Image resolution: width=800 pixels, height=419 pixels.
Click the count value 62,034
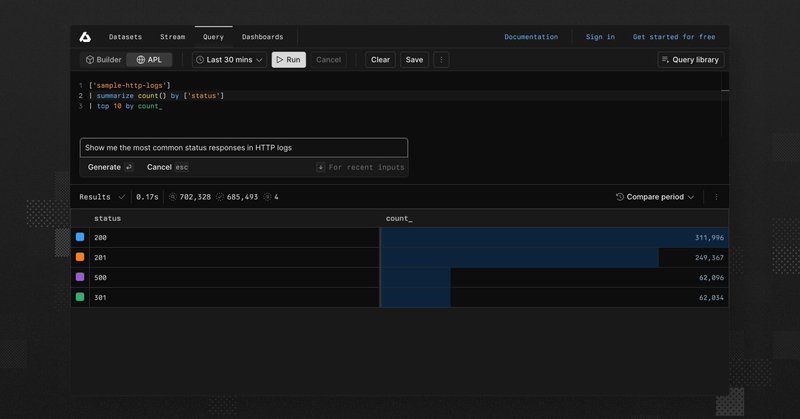(711, 297)
